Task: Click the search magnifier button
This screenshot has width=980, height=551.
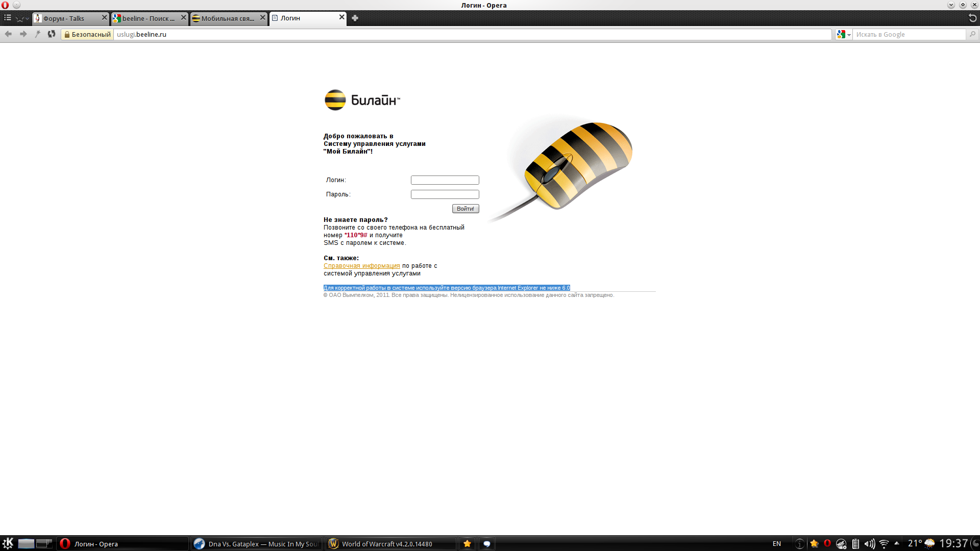Action: point(972,34)
